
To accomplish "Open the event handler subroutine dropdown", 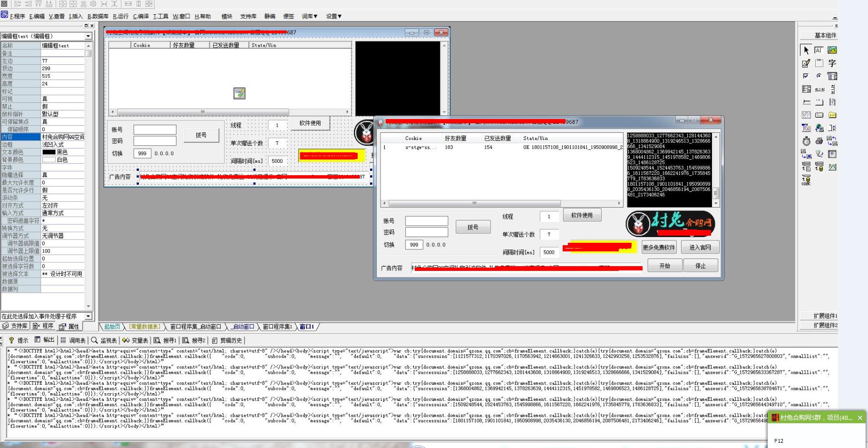I will pyautogui.click(x=88, y=316).
